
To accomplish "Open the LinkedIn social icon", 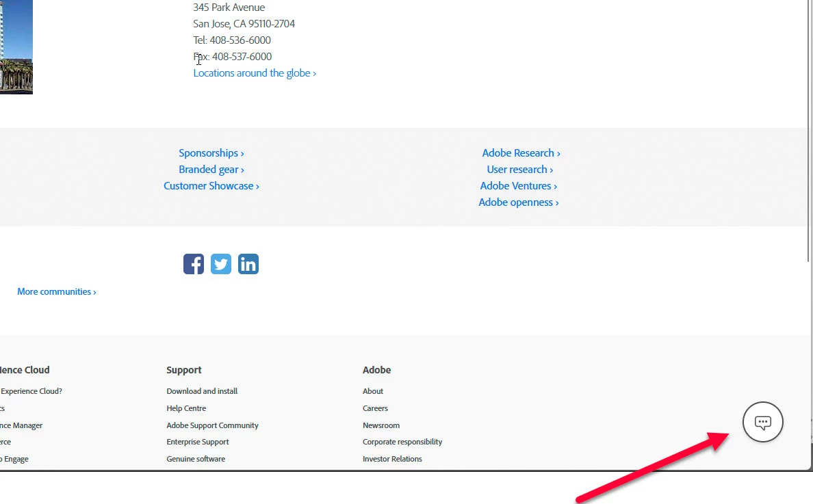I will tap(248, 264).
